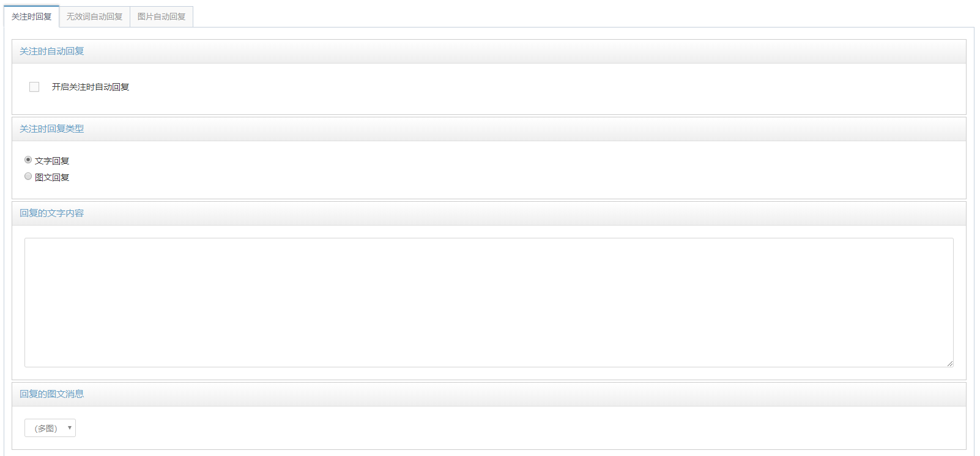Click the arrow on the (多图) select
Screen dimensions: 980x456
coord(70,428)
